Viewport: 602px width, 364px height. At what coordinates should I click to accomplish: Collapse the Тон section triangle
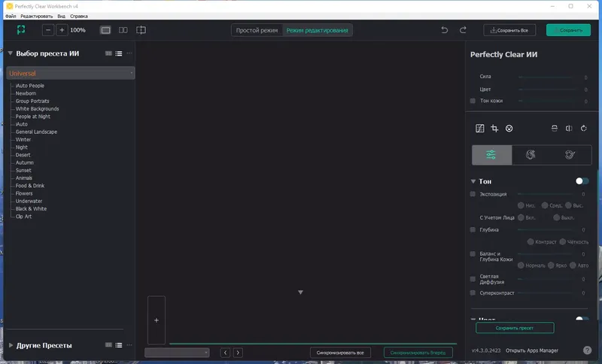473,181
